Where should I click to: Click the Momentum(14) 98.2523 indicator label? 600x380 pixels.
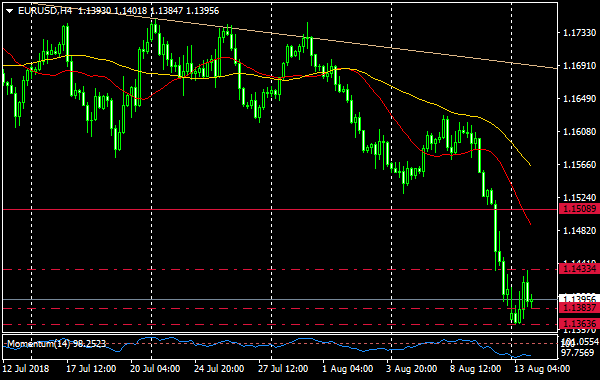tap(57, 344)
